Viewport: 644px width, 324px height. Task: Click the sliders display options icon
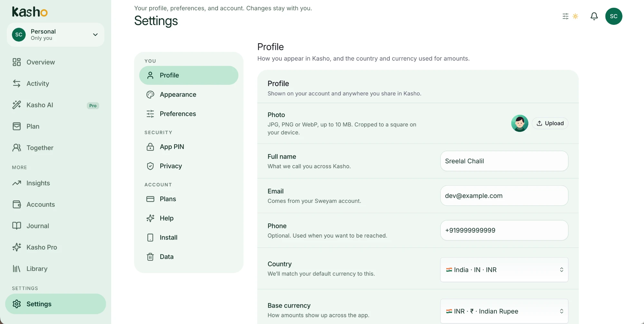[x=565, y=16]
